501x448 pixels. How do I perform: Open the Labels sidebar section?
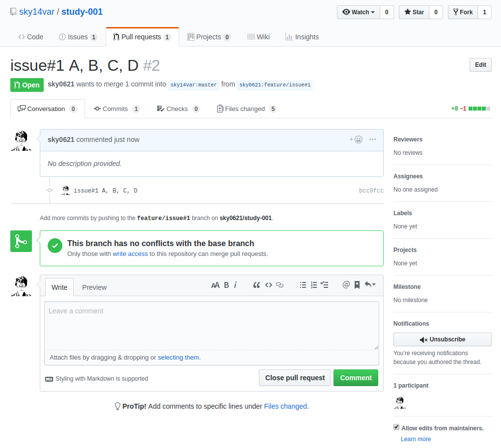tap(403, 213)
